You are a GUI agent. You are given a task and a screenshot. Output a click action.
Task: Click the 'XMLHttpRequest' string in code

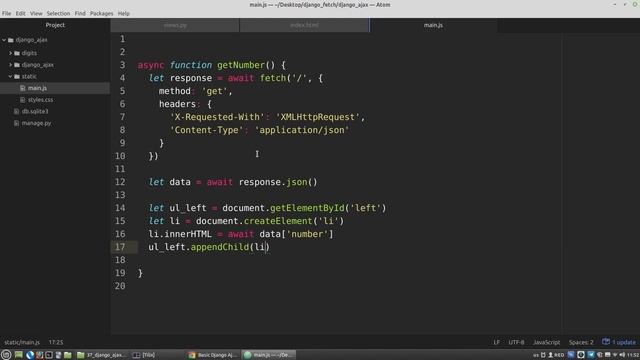tap(318, 117)
